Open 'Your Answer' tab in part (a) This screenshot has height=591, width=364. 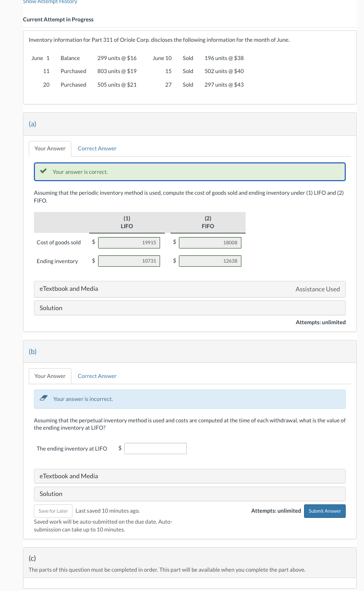point(50,149)
